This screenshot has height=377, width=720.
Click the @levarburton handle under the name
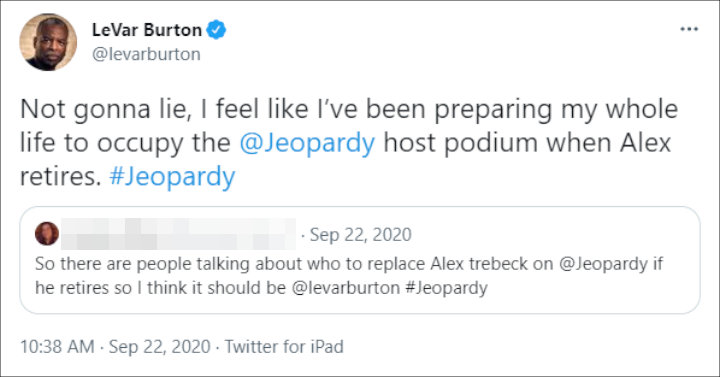[x=146, y=54]
